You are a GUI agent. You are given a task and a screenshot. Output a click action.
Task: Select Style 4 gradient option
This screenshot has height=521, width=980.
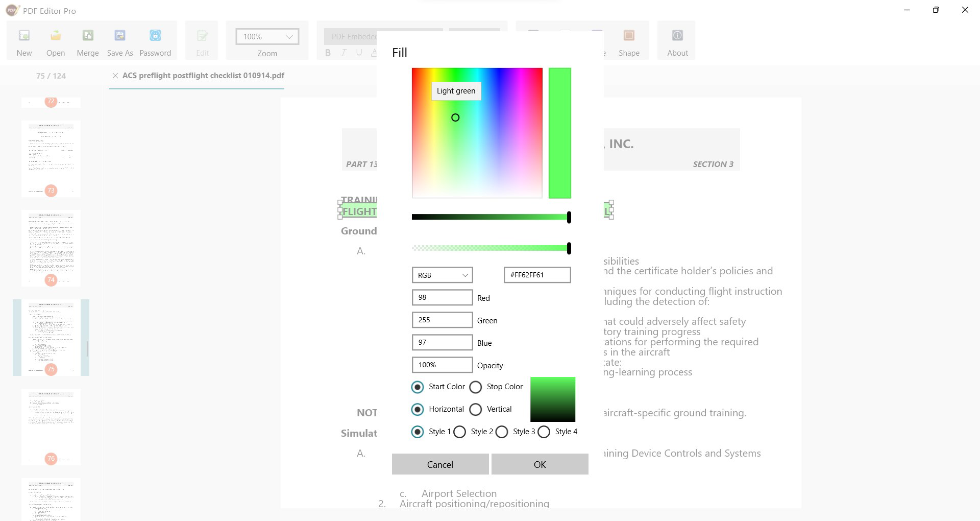[544, 432]
